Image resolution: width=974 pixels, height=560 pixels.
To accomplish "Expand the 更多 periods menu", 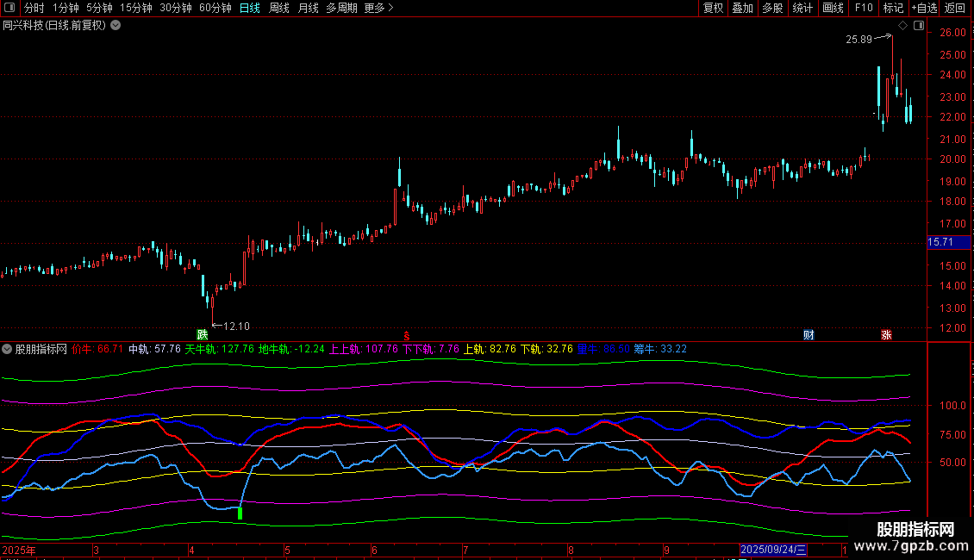I will click(378, 9).
